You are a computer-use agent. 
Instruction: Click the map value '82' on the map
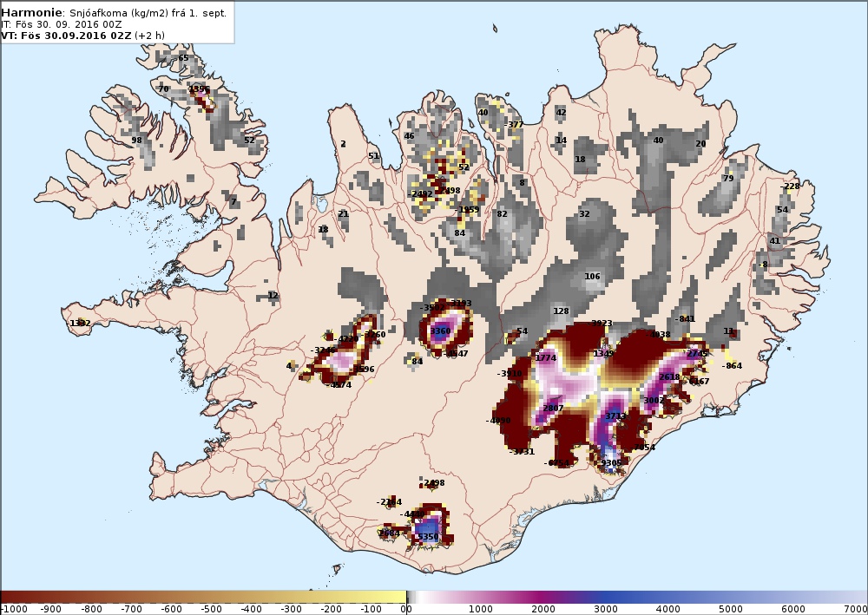502,214
